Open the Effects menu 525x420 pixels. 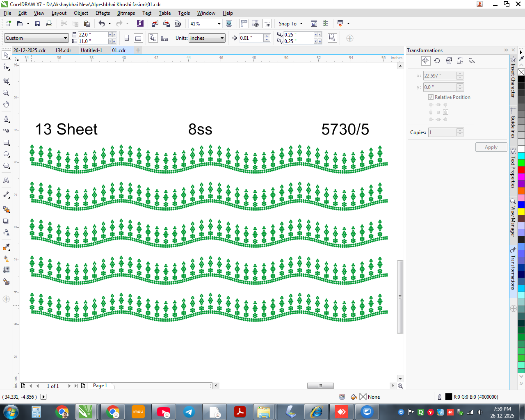coord(103,13)
